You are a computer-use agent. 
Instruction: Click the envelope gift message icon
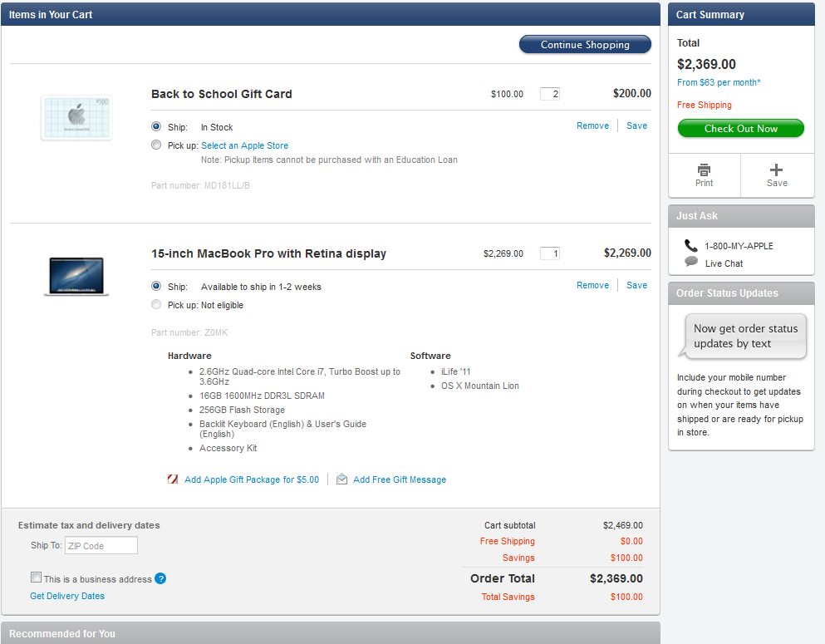[x=341, y=479]
